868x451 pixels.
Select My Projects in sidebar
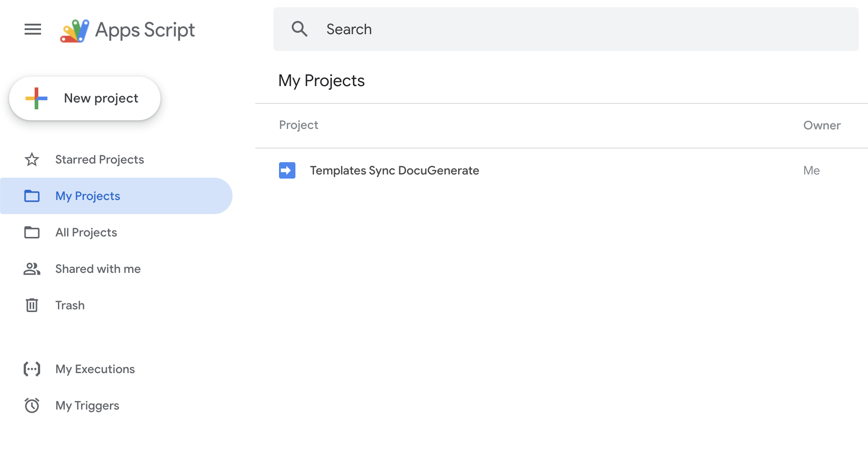click(x=116, y=196)
